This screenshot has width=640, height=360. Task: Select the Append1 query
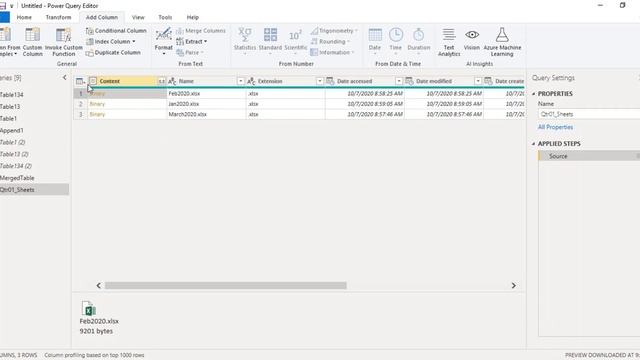[x=34, y=131]
